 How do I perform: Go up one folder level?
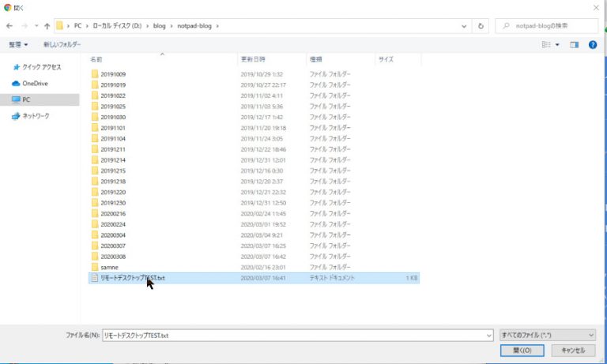pyautogui.click(x=47, y=26)
